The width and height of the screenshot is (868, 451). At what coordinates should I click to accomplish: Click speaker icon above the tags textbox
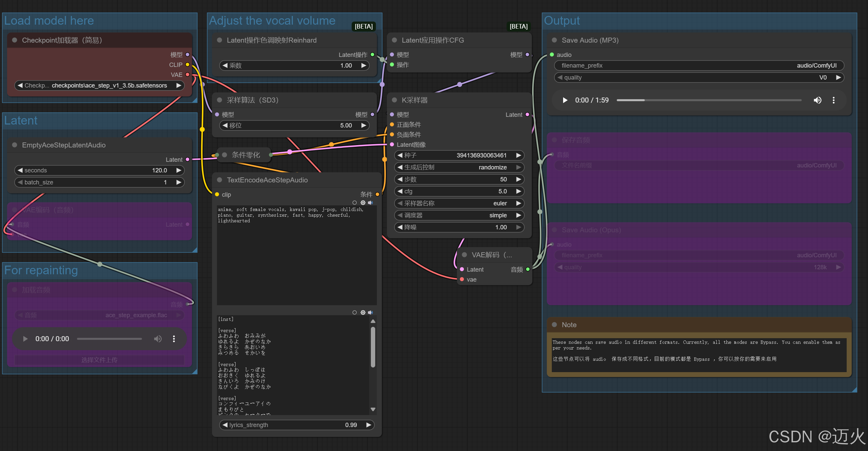click(x=370, y=203)
